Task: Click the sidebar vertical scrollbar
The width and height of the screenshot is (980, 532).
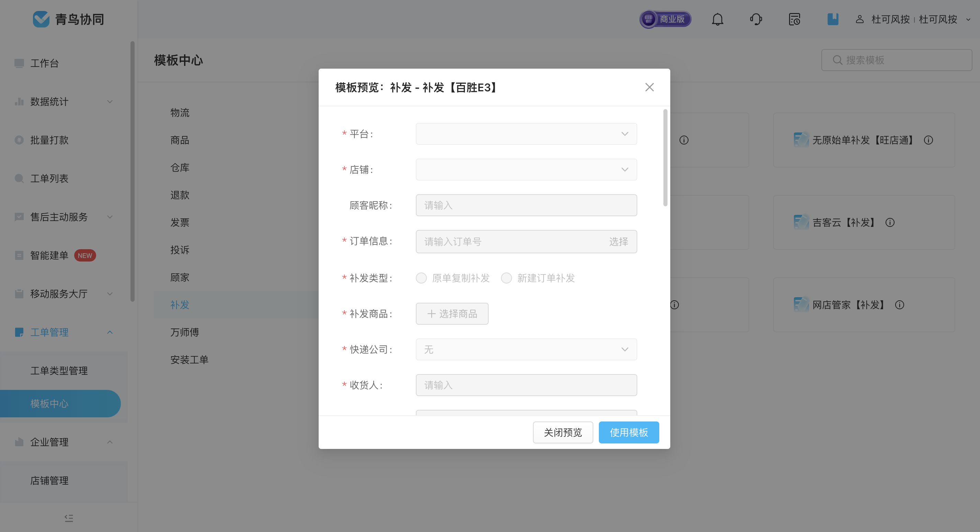Action: pos(133,171)
